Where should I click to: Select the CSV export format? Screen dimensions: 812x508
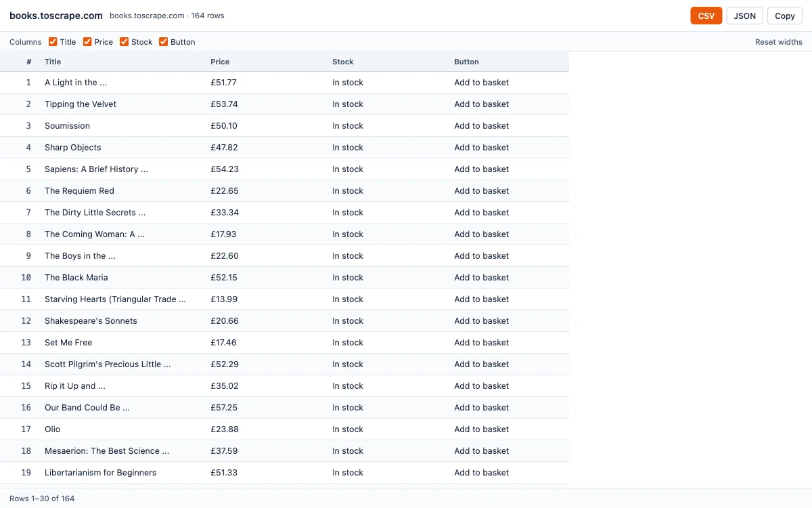tap(706, 16)
